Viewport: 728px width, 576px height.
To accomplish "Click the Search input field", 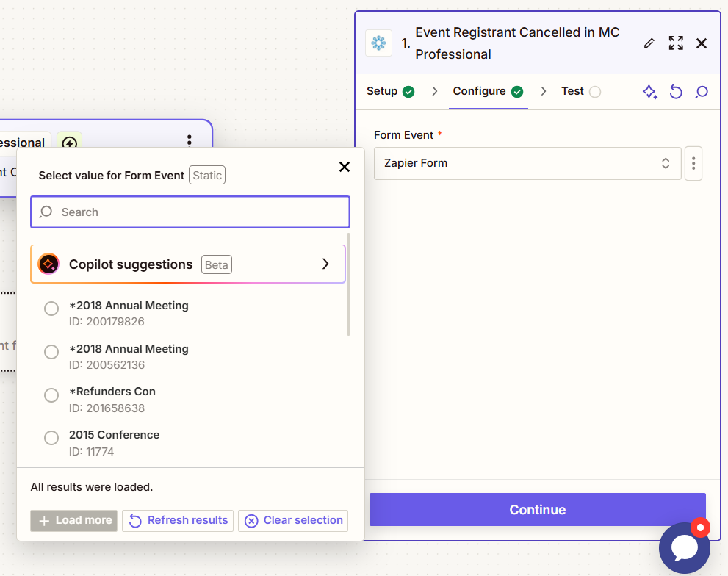I will point(190,212).
